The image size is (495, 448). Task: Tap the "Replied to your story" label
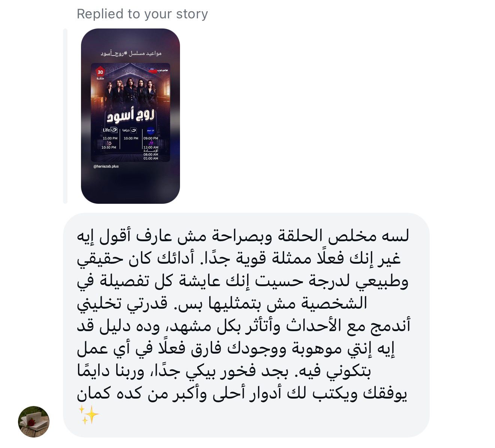[142, 14]
